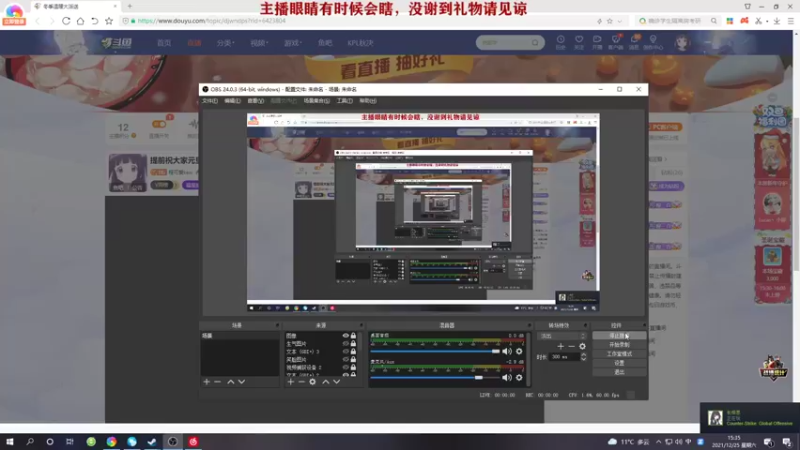The image size is (800, 450).
Task: Move the selected source down
Action: (336, 382)
